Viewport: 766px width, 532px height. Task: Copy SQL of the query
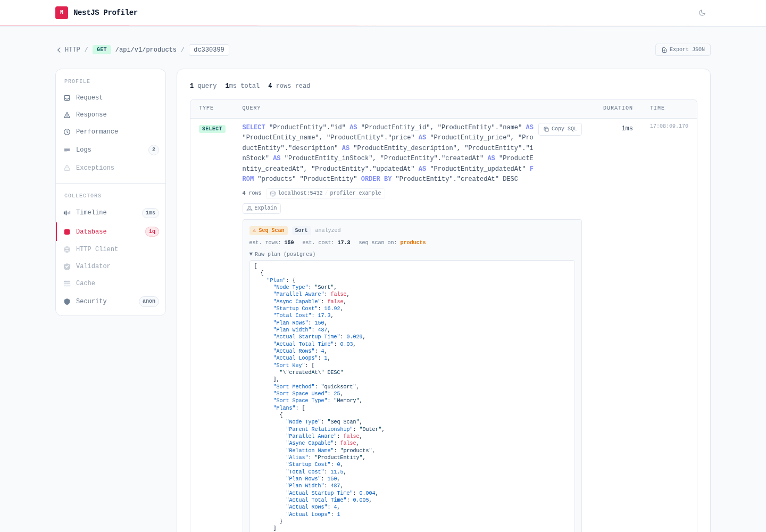point(560,129)
